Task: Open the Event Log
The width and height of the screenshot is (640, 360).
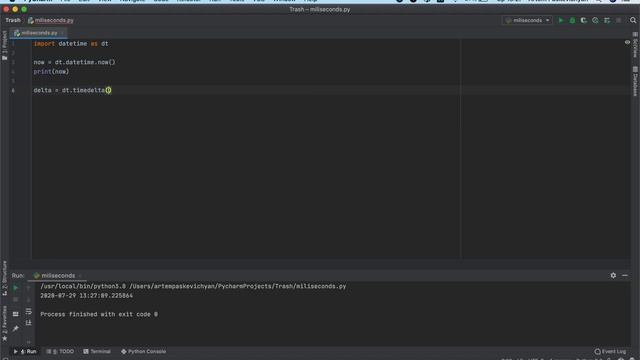Action: point(610,351)
